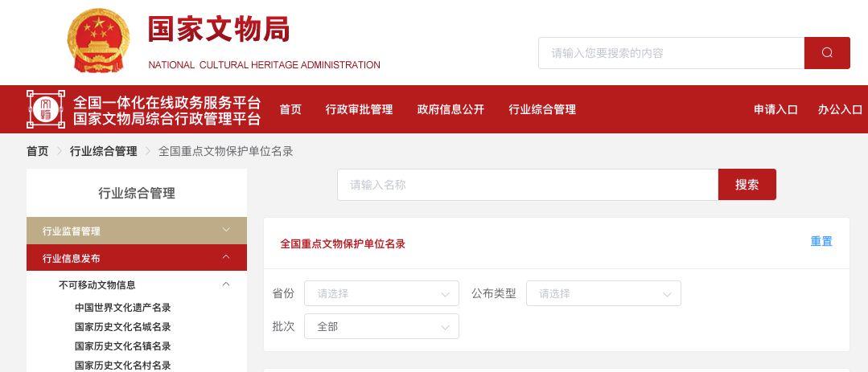
Task: Click 申请入口 link
Action: (x=775, y=109)
